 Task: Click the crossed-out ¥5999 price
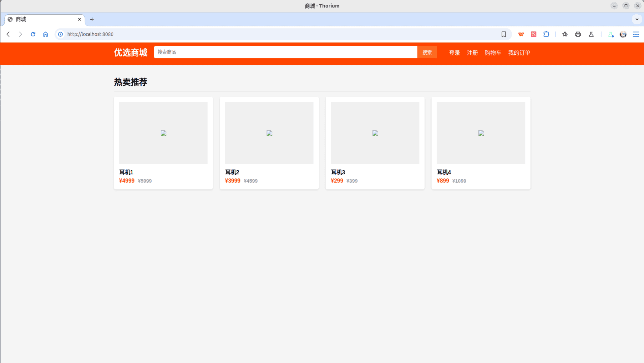click(145, 181)
